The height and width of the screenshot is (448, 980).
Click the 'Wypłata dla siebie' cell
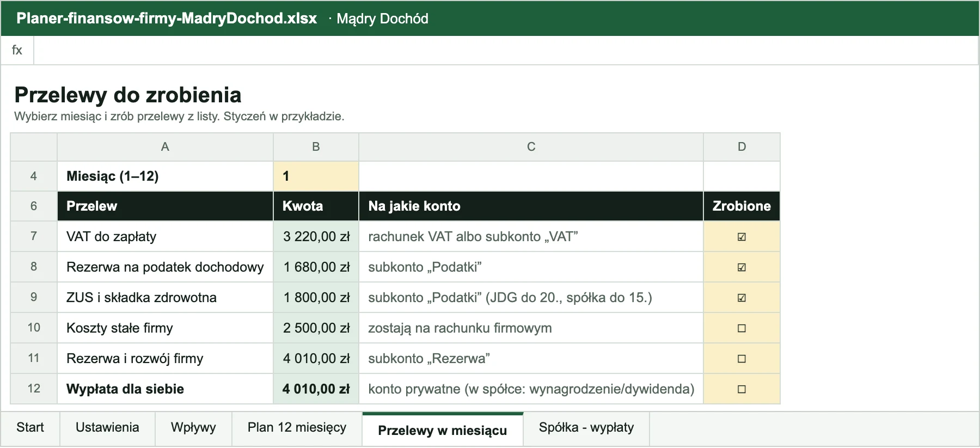165,389
